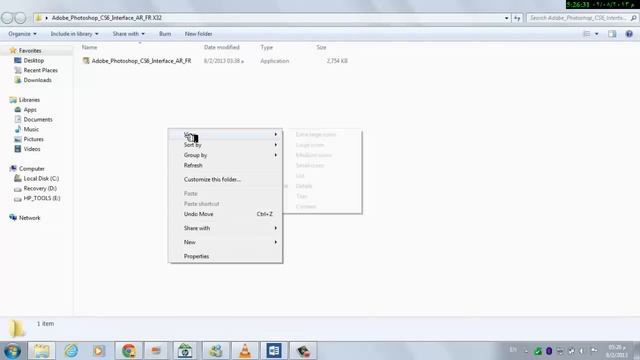Choose Refresh in the context menu
This screenshot has height=360, width=640.
point(225,165)
